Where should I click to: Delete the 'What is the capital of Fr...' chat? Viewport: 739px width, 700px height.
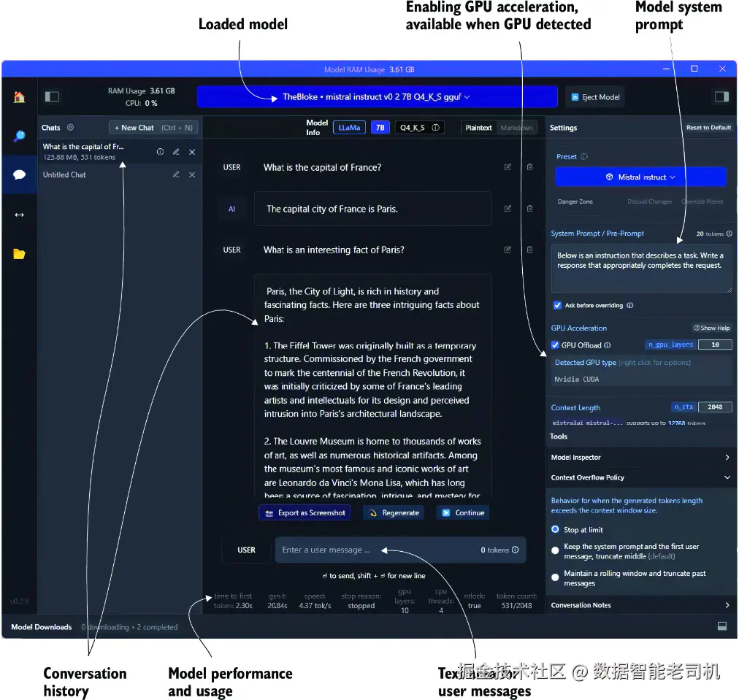click(x=192, y=152)
